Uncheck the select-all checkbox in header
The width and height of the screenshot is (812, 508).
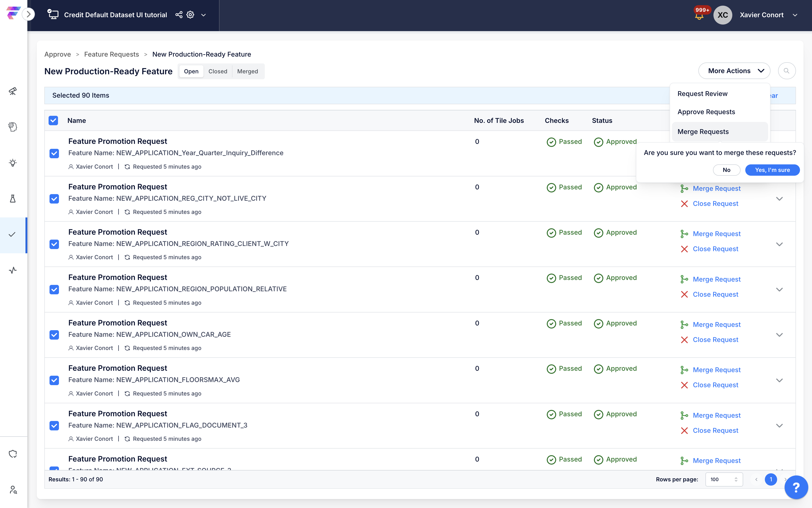(53, 121)
